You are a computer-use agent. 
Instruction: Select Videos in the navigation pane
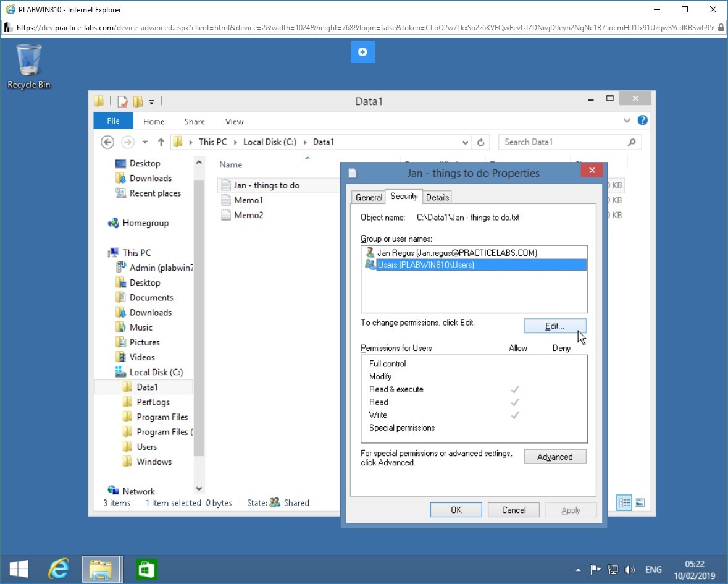141,357
